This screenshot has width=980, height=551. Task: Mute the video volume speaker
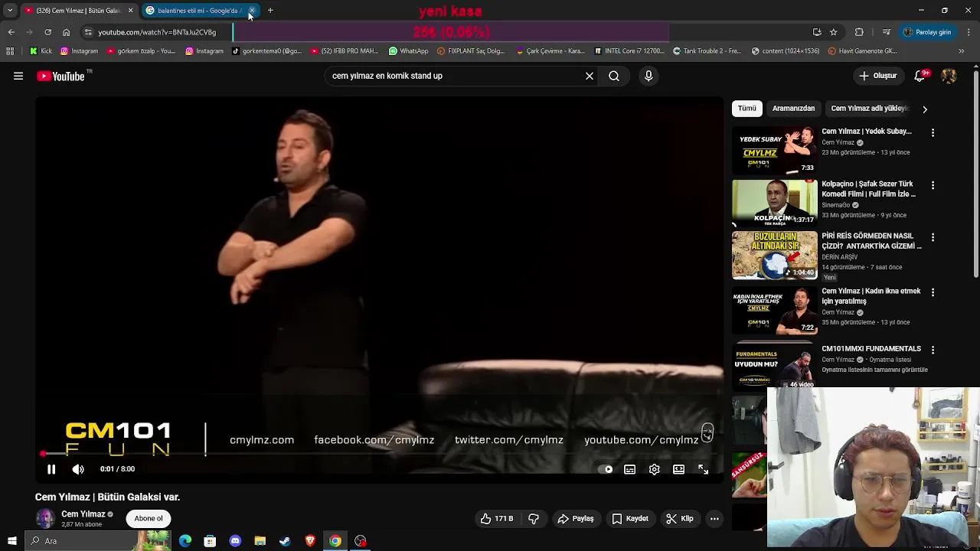pos(78,469)
